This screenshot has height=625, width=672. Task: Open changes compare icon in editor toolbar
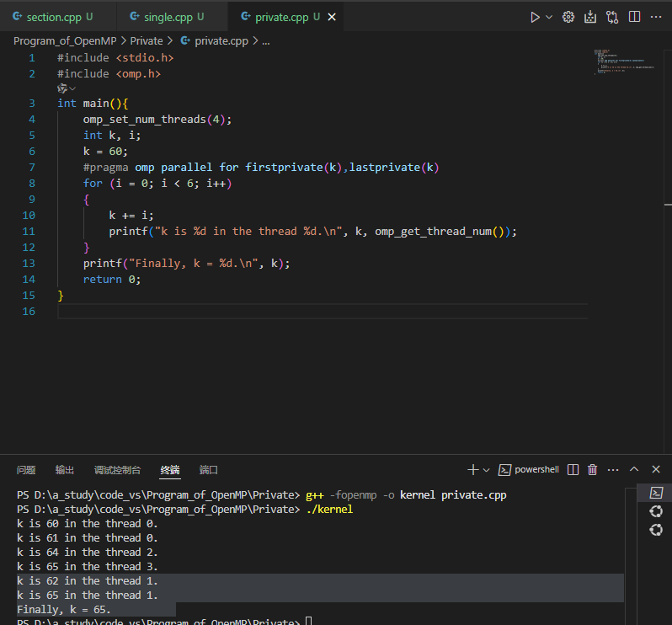point(612,17)
